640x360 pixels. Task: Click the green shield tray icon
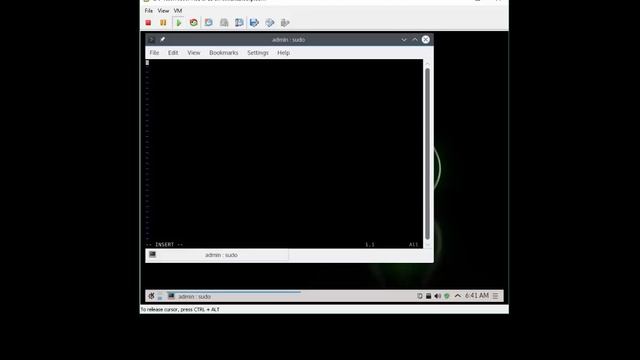coord(447,296)
